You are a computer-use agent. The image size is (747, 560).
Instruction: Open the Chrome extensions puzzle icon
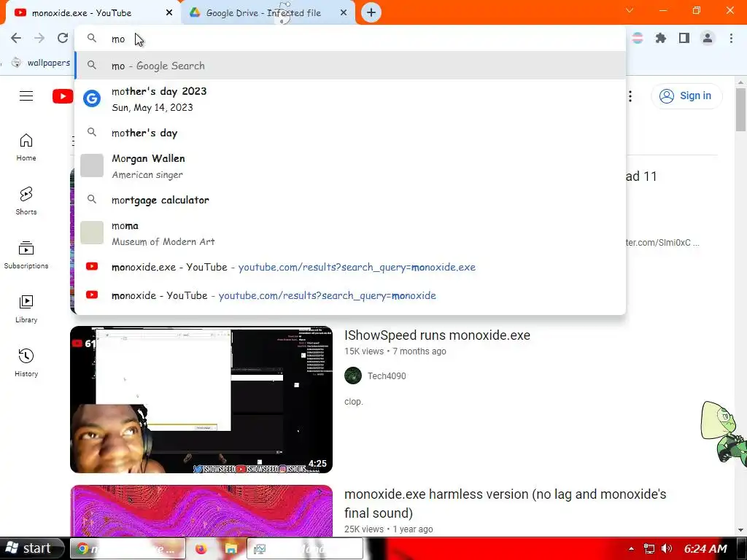[x=660, y=38]
